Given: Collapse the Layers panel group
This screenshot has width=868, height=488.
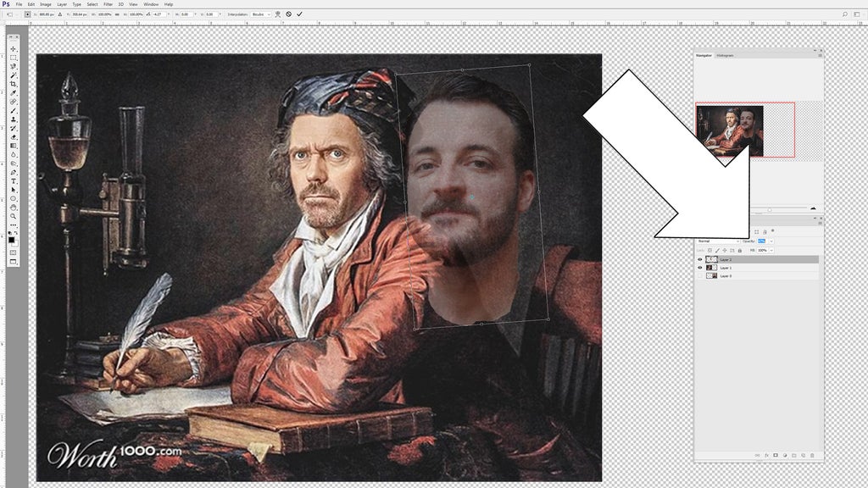Looking at the screenshot, I should tap(815, 218).
